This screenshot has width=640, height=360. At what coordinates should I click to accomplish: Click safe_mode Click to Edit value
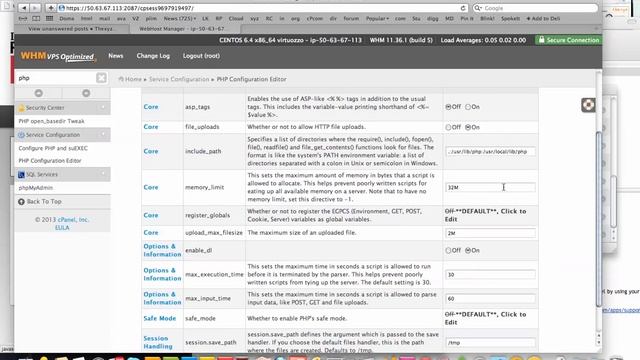pos(486,318)
